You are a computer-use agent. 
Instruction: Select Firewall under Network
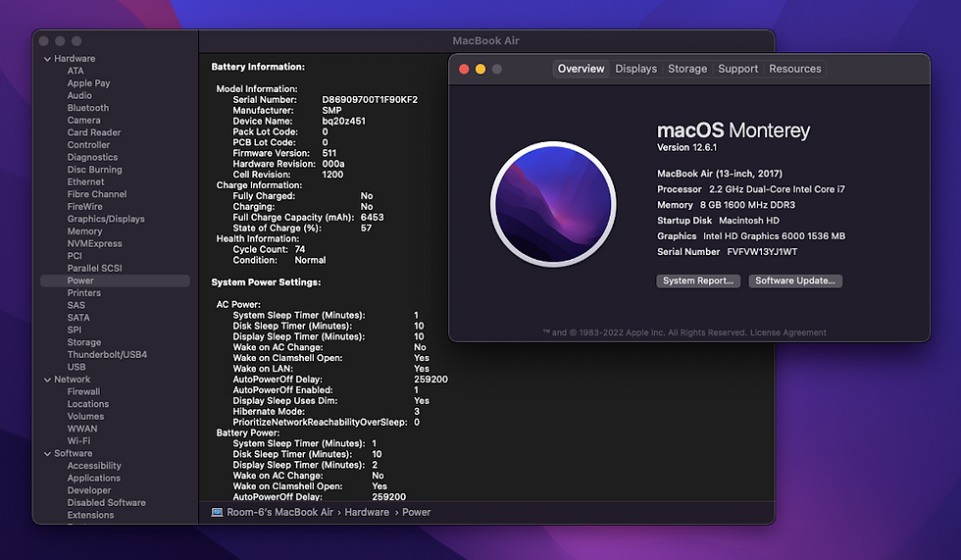pos(83,392)
